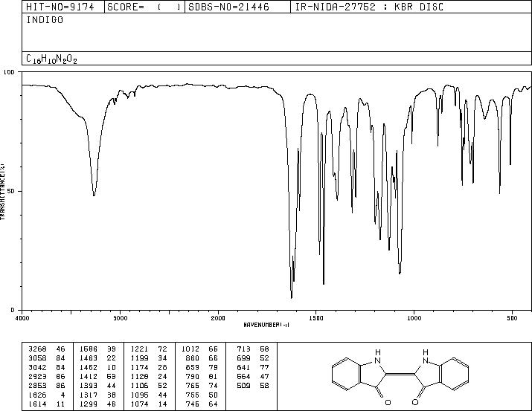
Task: Select peak value 3042 in the table
Action: pyautogui.click(x=37, y=367)
